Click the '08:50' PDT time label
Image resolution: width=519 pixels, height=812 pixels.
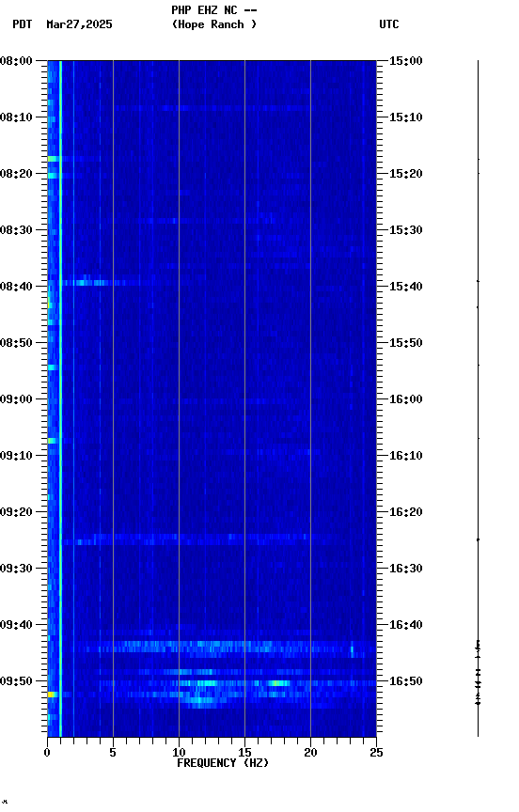click(16, 343)
